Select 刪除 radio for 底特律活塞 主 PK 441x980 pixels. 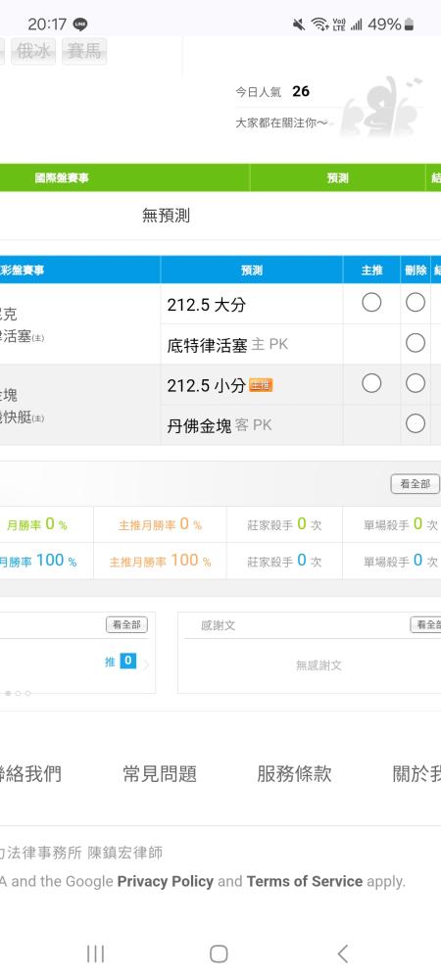(x=416, y=343)
